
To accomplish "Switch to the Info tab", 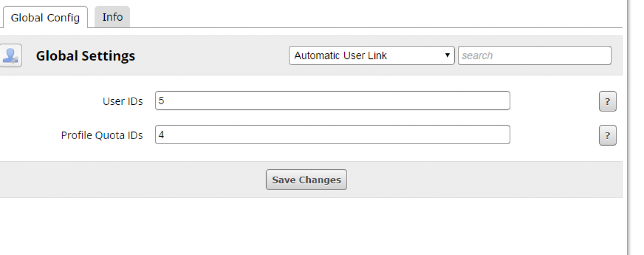I will [x=112, y=17].
